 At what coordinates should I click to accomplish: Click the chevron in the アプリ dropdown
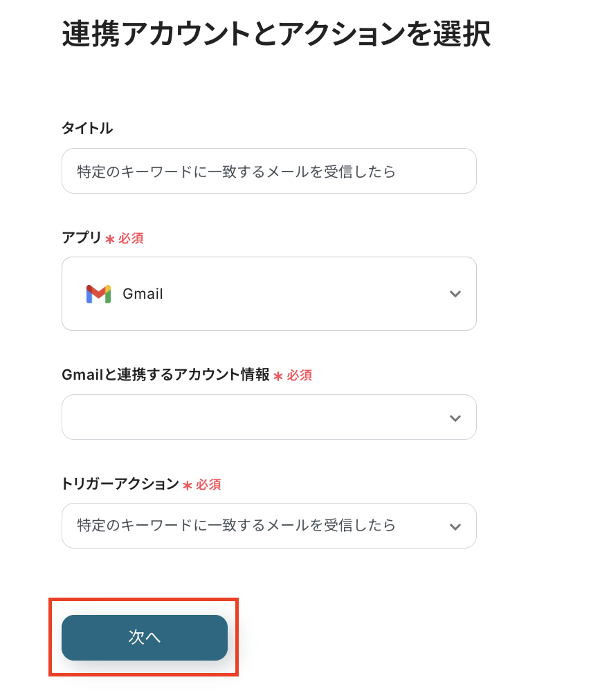pos(455,294)
